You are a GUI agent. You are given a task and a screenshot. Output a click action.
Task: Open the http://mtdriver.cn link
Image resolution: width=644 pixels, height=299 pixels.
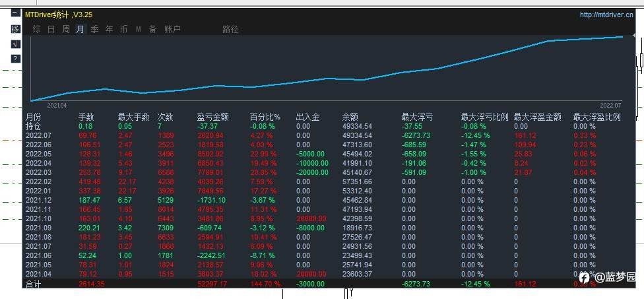pyautogui.click(x=606, y=15)
